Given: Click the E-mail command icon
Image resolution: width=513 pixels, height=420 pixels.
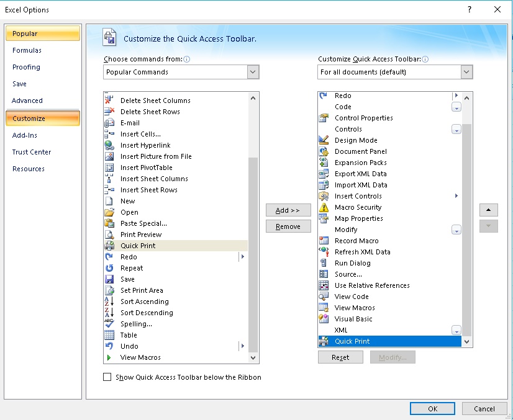Looking at the screenshot, I should point(109,123).
